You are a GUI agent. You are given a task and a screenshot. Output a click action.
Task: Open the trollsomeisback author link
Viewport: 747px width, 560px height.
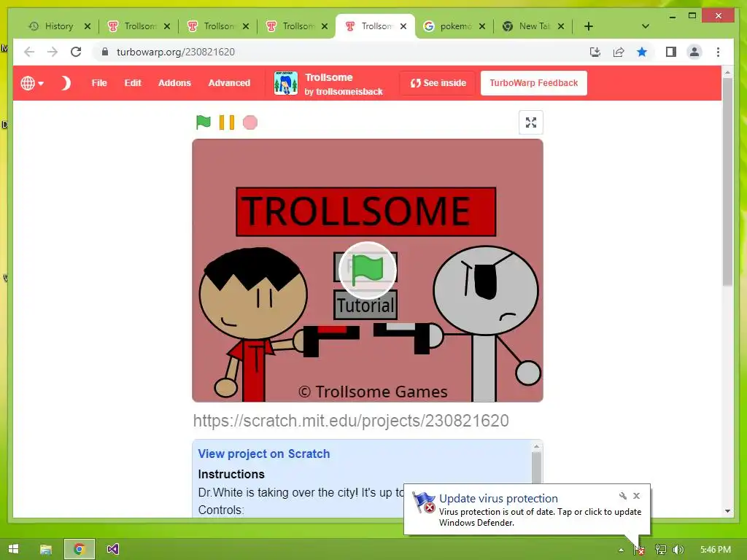tap(349, 91)
